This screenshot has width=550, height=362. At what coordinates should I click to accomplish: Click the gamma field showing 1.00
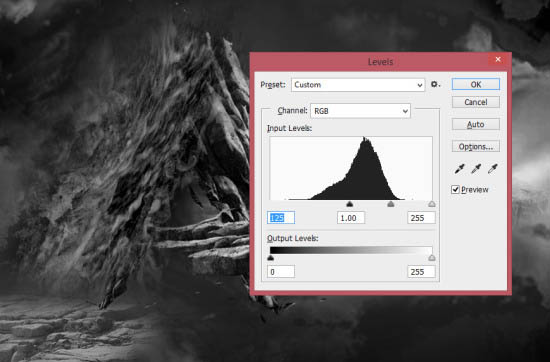(x=351, y=218)
